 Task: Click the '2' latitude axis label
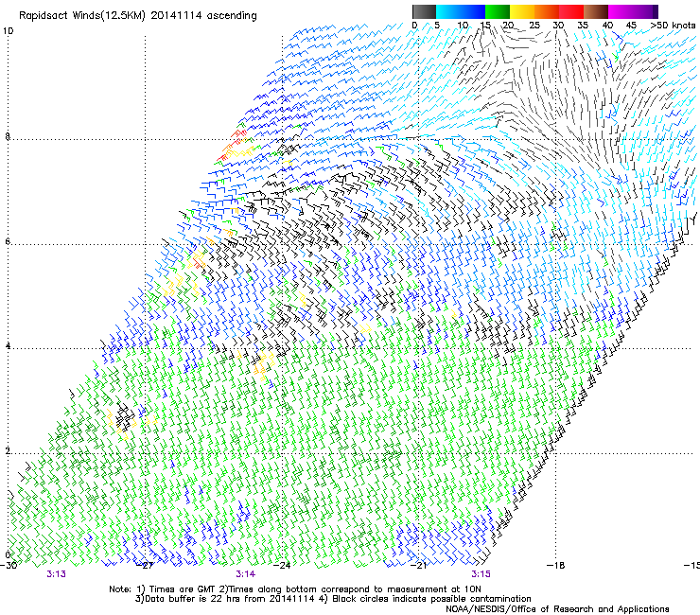click(x=8, y=451)
